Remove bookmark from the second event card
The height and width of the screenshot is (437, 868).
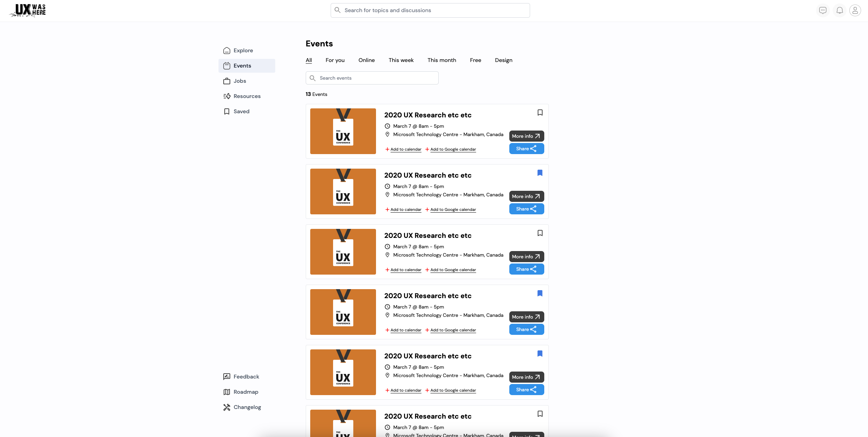(540, 173)
